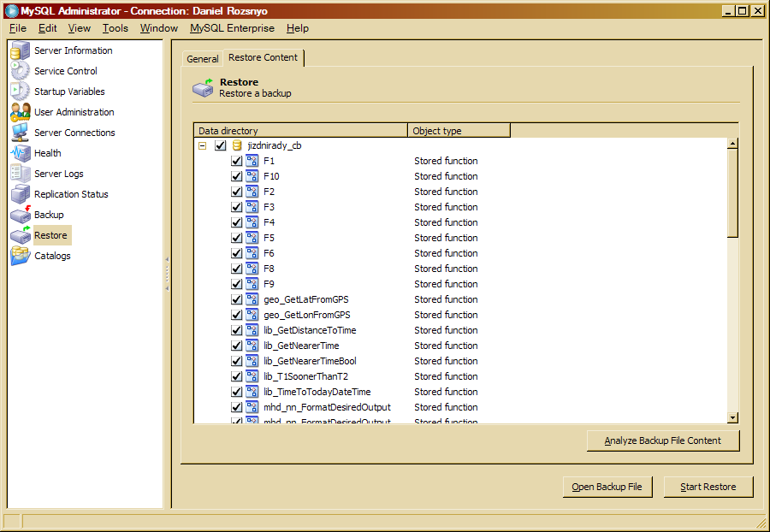Click the User Administration people icon
This screenshot has height=532, width=770.
click(21, 112)
